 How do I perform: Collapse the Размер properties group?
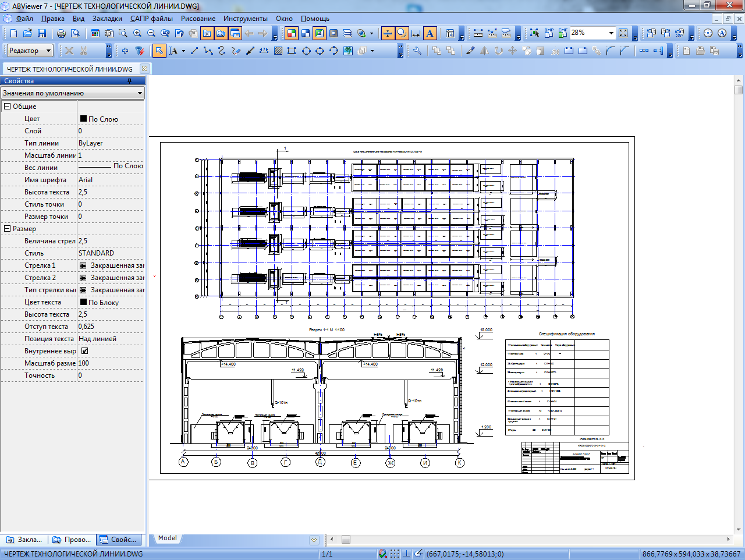click(8, 229)
